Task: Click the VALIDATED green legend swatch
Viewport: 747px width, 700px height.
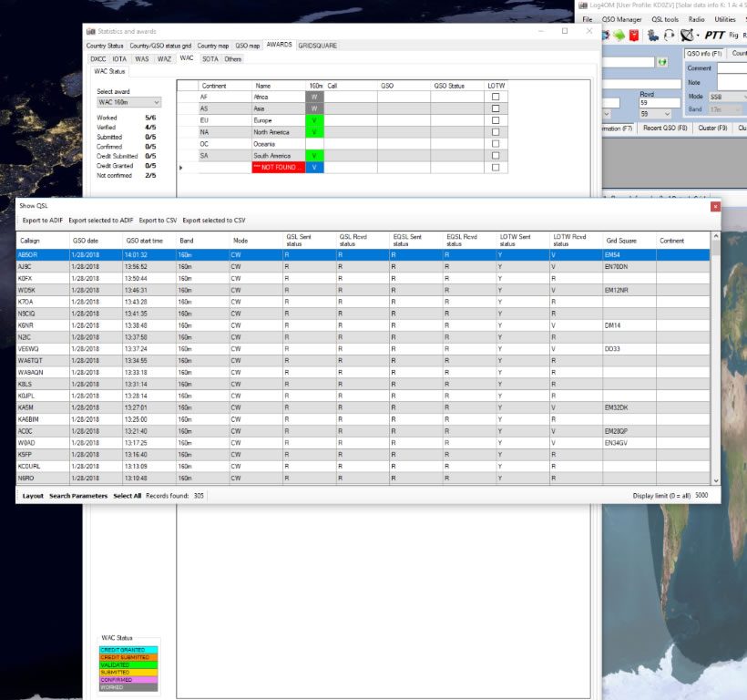Action: pos(128,664)
